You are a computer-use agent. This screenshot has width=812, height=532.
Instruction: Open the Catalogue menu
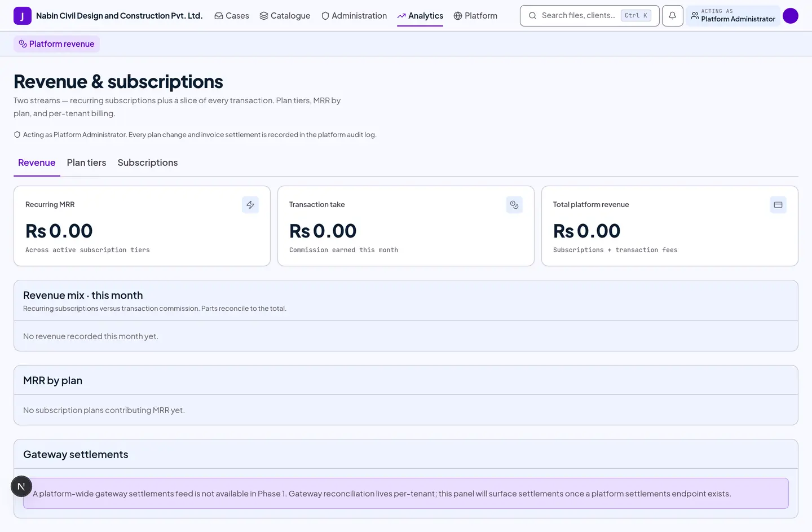click(x=285, y=16)
